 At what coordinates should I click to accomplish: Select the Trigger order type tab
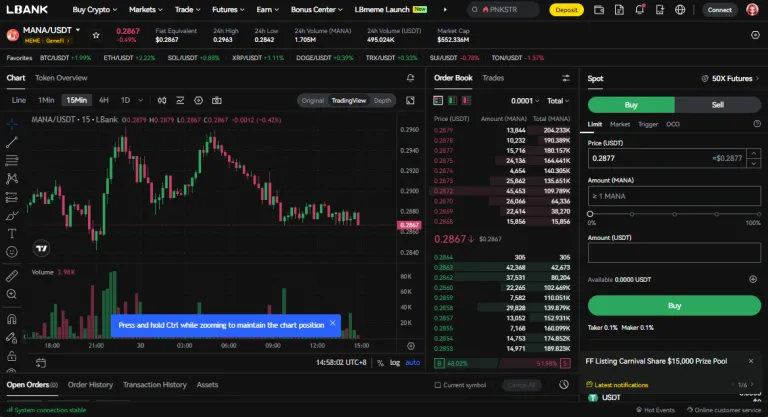(x=648, y=124)
